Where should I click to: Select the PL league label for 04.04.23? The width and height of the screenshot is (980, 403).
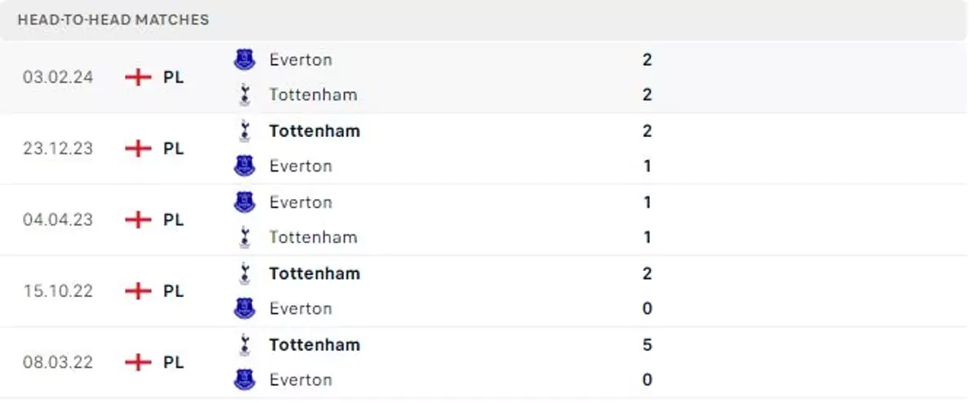pos(173,219)
